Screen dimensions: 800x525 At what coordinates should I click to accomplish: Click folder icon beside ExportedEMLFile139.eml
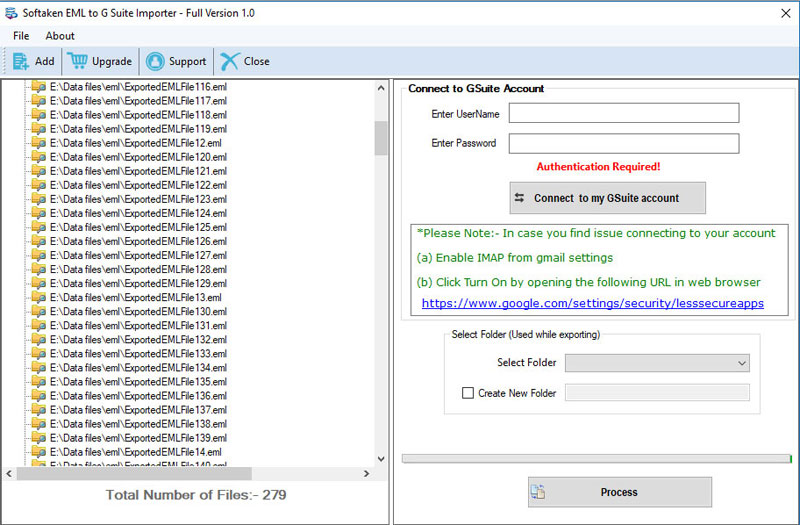click(38, 438)
